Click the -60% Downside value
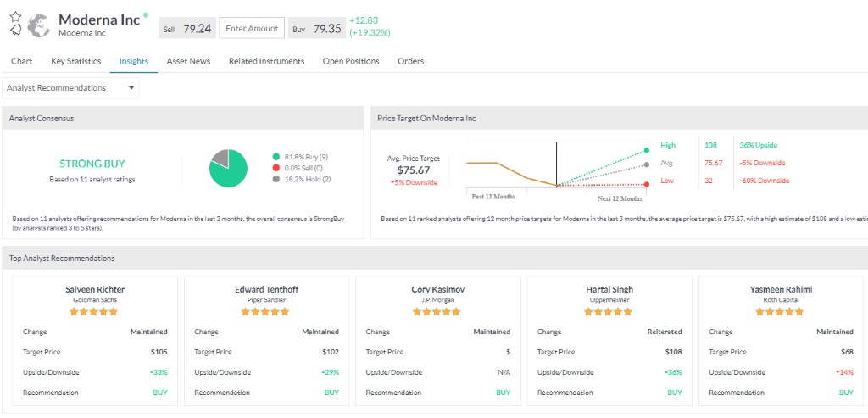Image resolution: width=868 pixels, height=418 pixels. coord(764,181)
